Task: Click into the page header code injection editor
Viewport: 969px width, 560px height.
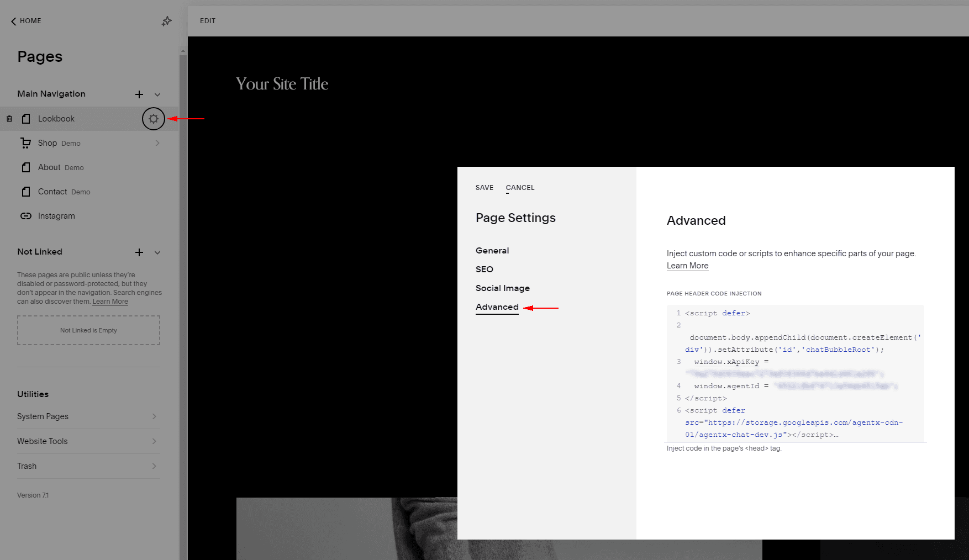Action: coord(796,373)
